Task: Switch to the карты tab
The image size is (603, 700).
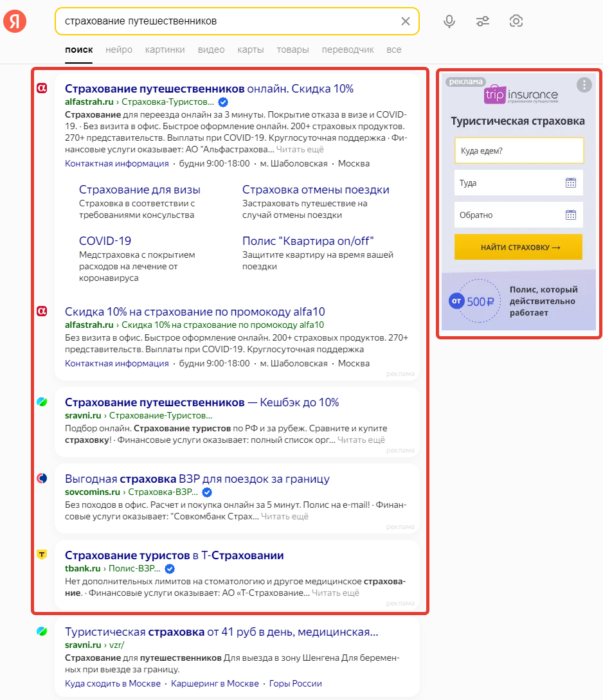Action: click(x=251, y=49)
